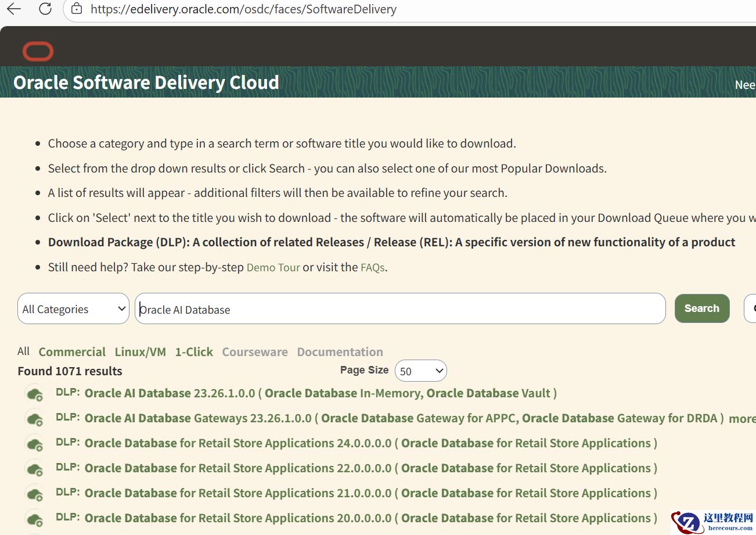The height and width of the screenshot is (535, 756).
Task: Click the browser back arrow
Action: click(x=13, y=9)
